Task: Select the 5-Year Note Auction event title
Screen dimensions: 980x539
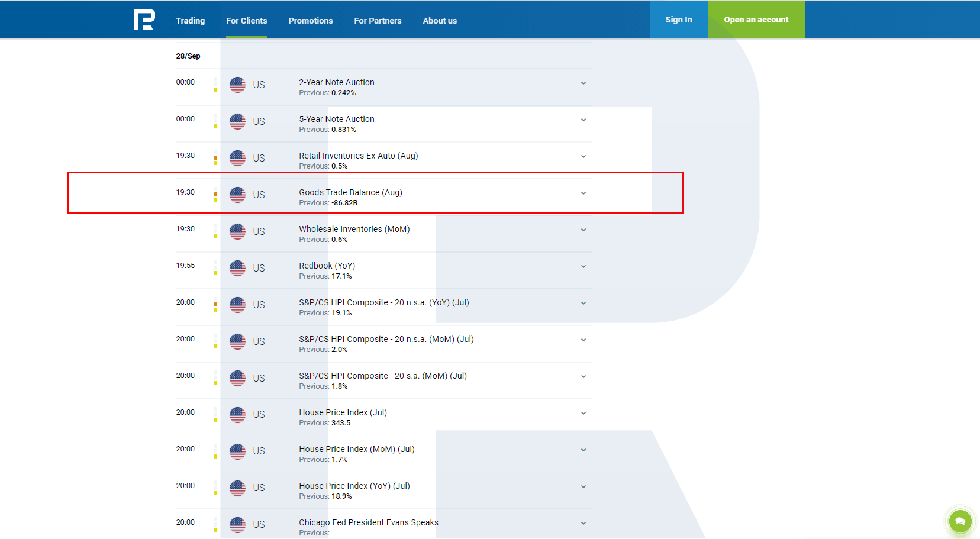Action: 337,119
